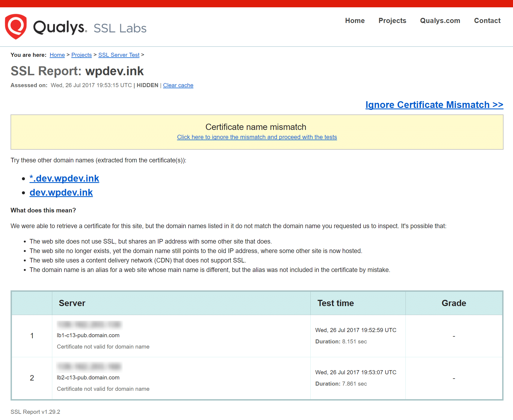Select server lb2-c13-pub.domain.com row
The width and height of the screenshot is (513, 420).
coord(88,378)
